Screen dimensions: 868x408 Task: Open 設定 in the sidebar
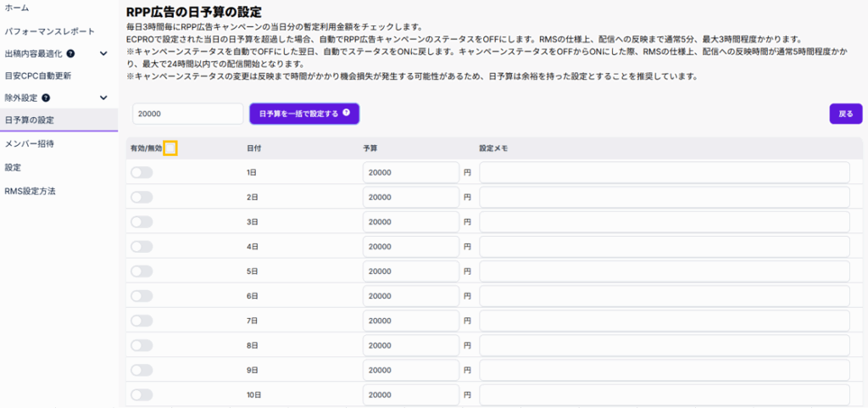(x=13, y=167)
